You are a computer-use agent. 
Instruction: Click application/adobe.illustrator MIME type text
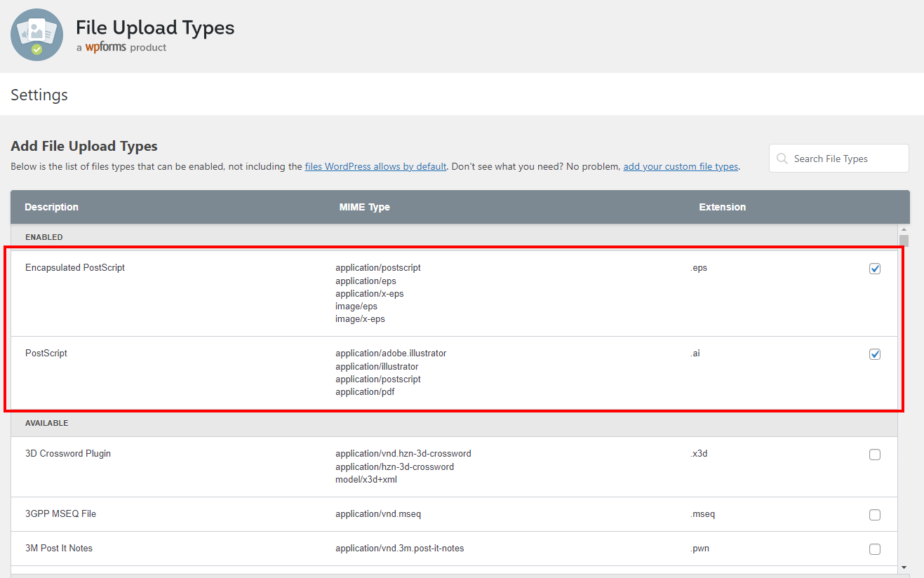(391, 354)
